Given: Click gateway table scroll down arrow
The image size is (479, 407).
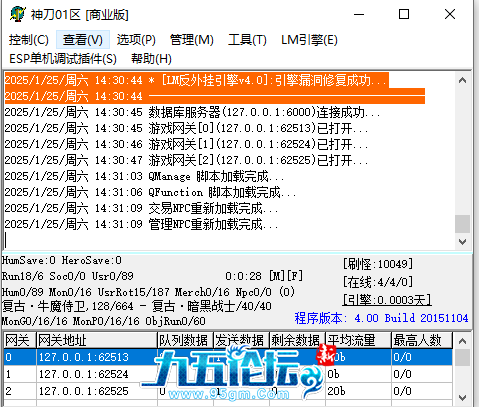Looking at the screenshot, I should 462,398.
